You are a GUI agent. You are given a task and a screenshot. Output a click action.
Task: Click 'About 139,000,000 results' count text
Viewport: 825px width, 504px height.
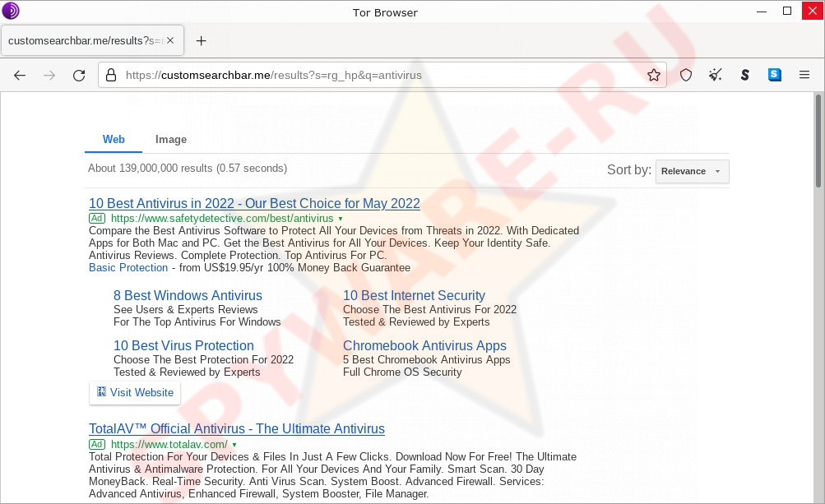(x=188, y=169)
